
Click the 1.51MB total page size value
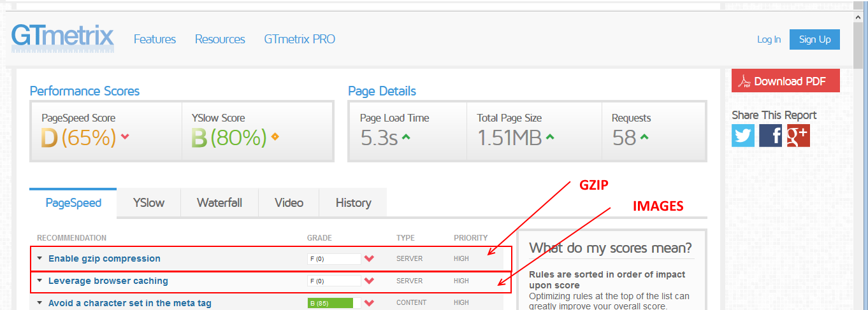[509, 137]
